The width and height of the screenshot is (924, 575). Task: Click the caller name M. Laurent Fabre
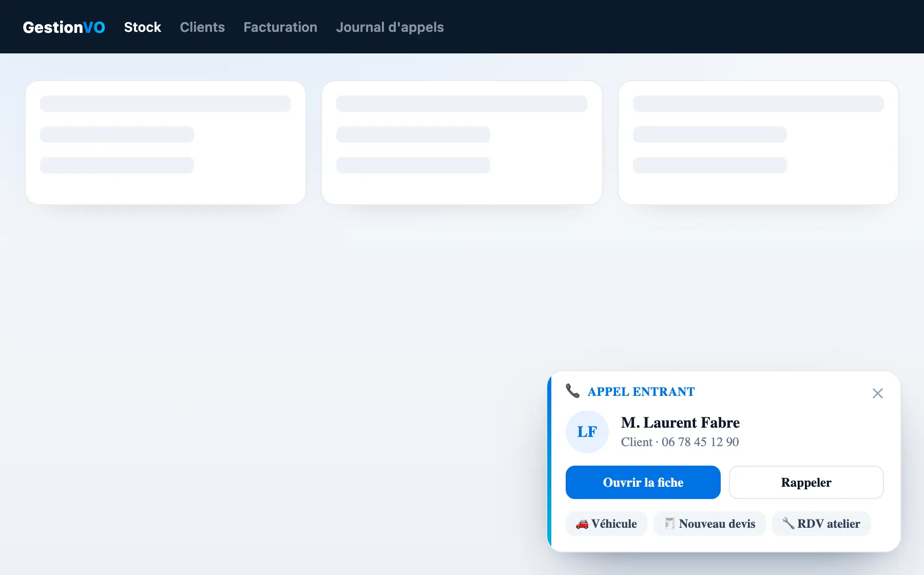click(680, 423)
